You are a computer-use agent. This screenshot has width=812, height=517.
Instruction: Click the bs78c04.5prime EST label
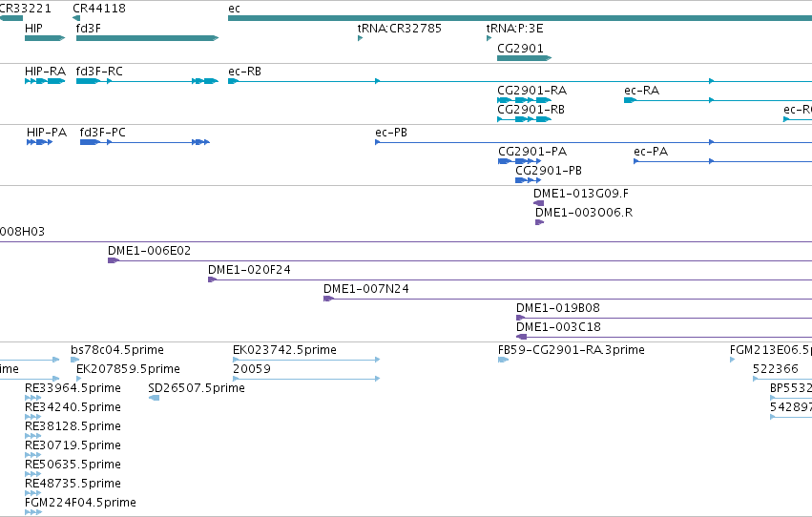[x=117, y=350]
